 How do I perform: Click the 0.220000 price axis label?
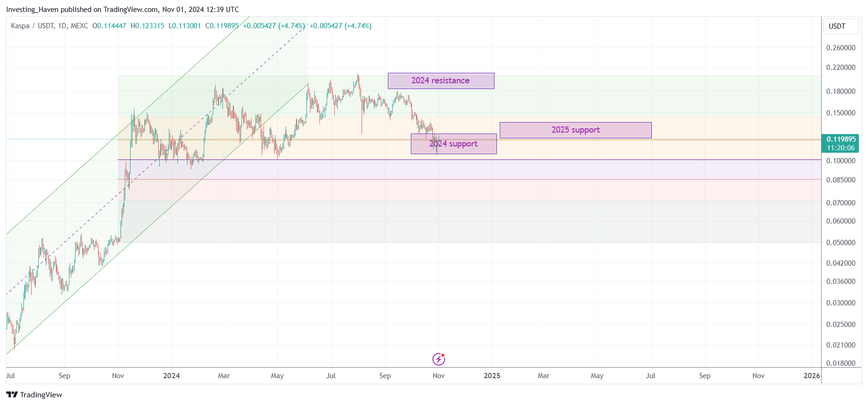click(841, 67)
